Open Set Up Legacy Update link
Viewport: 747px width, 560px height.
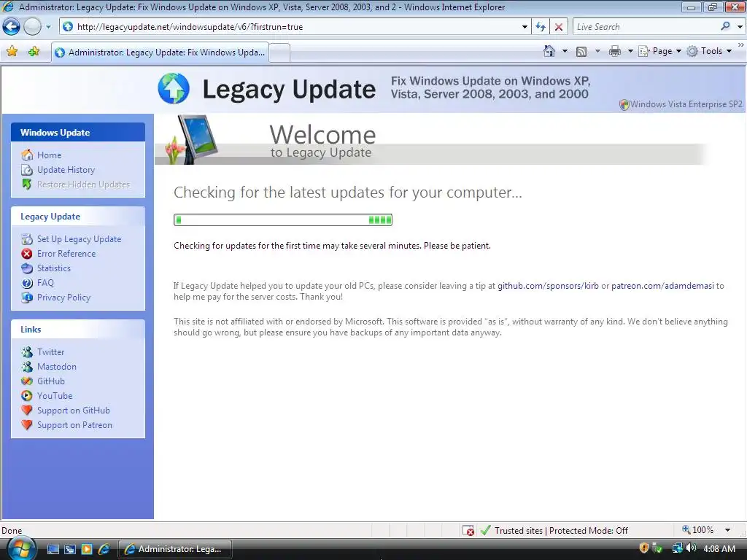[x=79, y=239]
